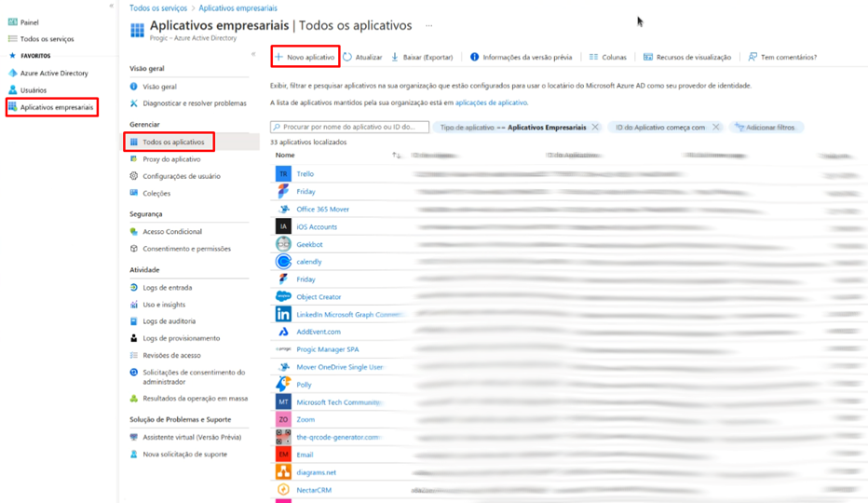Click the Novo aplicativo button
Screen dimensions: 868x503
pos(305,57)
